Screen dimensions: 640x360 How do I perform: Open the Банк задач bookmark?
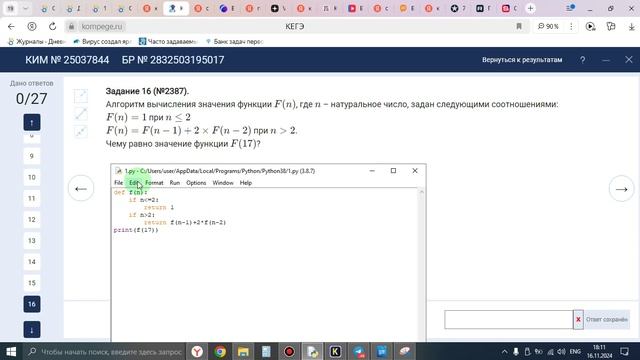click(234, 42)
